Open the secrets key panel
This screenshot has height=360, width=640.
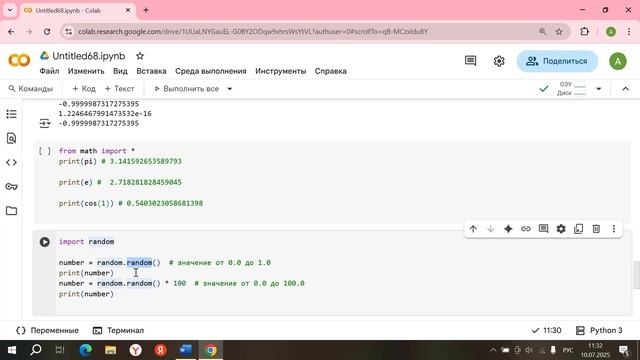tap(11, 187)
